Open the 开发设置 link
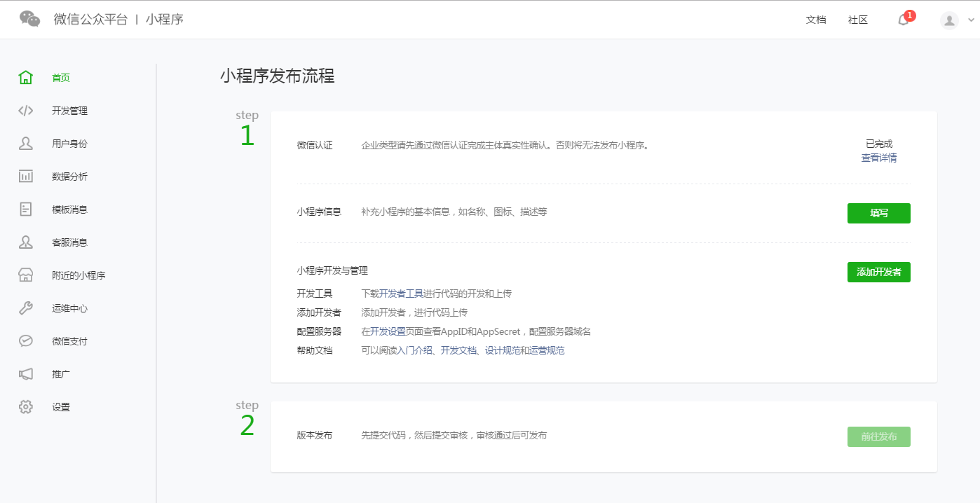The image size is (980, 503). click(388, 331)
